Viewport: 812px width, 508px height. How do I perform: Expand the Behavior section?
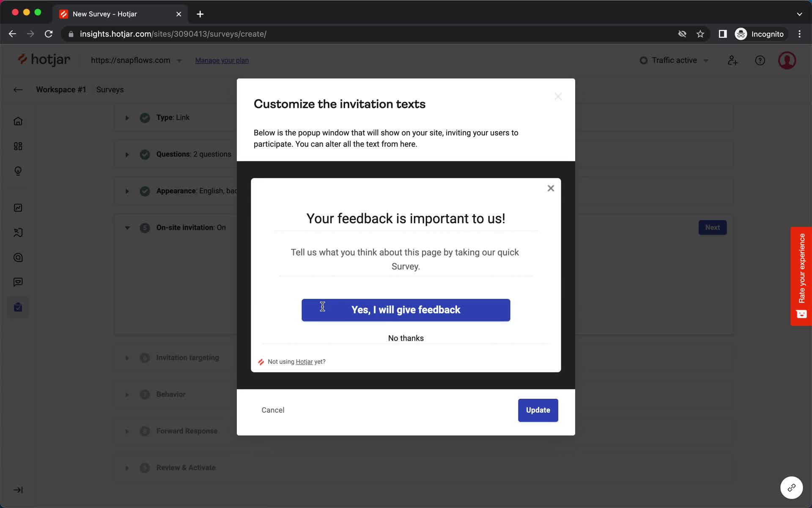127,395
